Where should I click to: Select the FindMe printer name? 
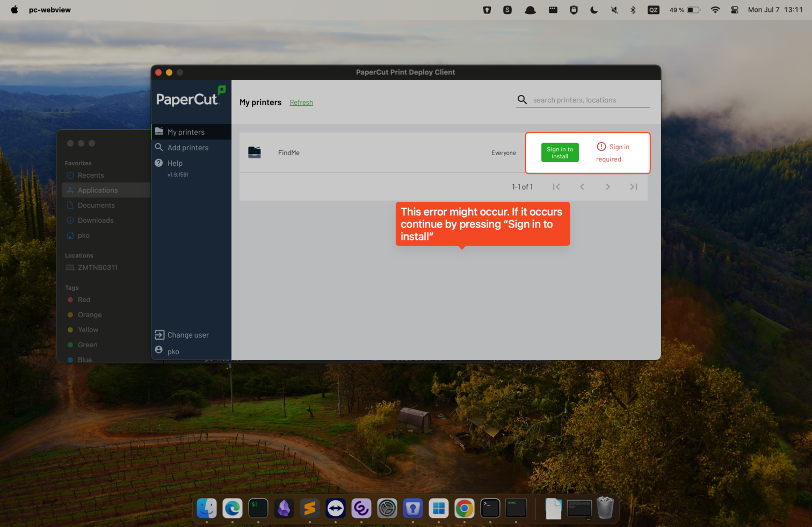point(289,153)
